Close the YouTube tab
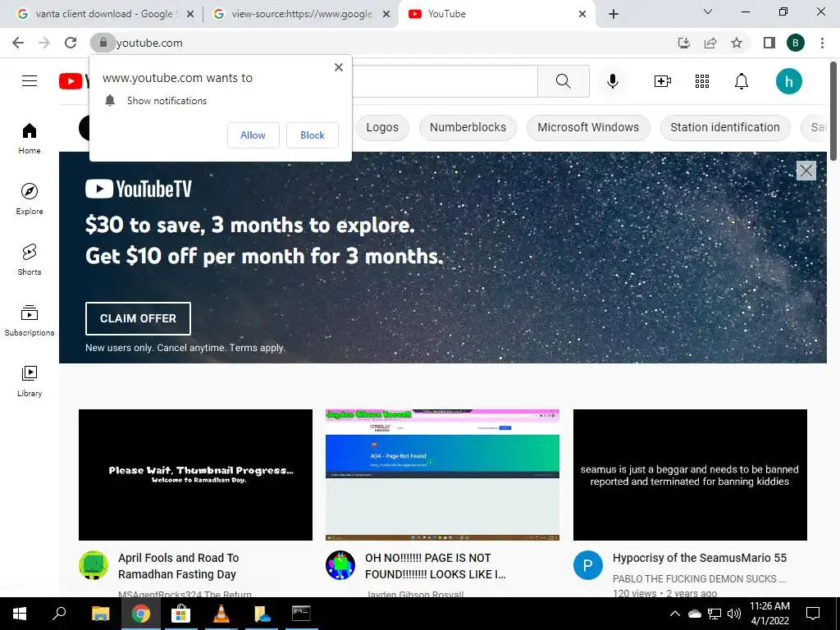The image size is (840, 630). 582,15
